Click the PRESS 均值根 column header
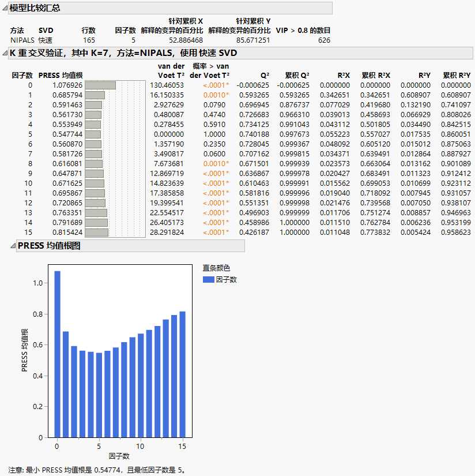 pyautogui.click(x=61, y=76)
